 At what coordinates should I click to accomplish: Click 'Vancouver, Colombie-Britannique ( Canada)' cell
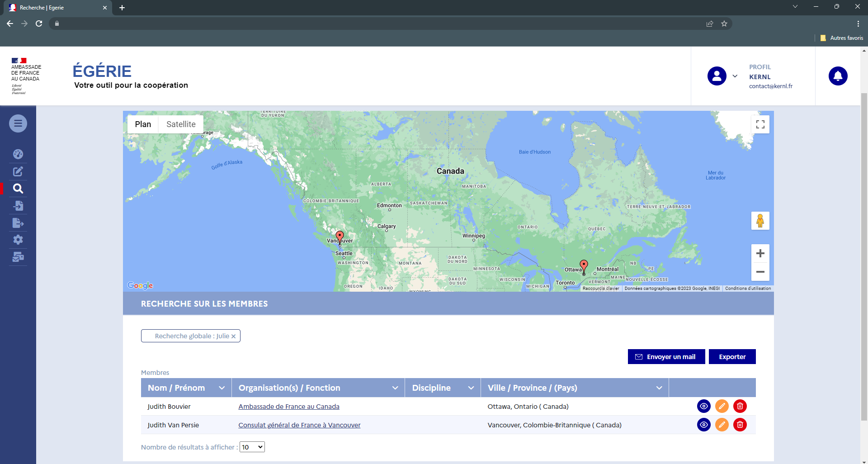click(x=554, y=425)
